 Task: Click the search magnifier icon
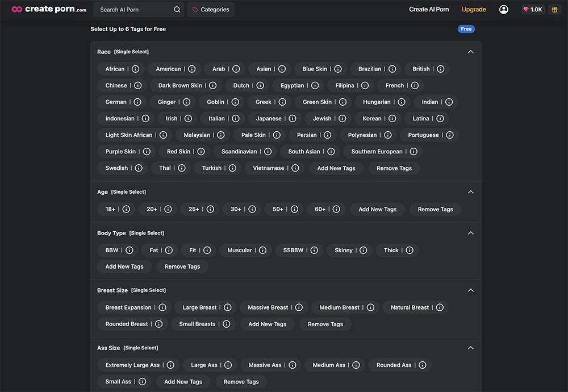click(177, 9)
